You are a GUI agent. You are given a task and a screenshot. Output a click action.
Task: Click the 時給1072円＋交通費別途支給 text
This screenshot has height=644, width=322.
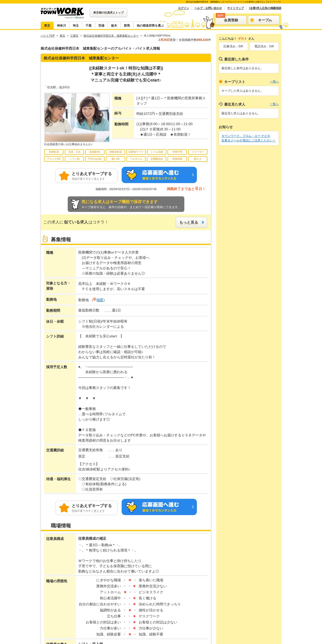tap(159, 114)
